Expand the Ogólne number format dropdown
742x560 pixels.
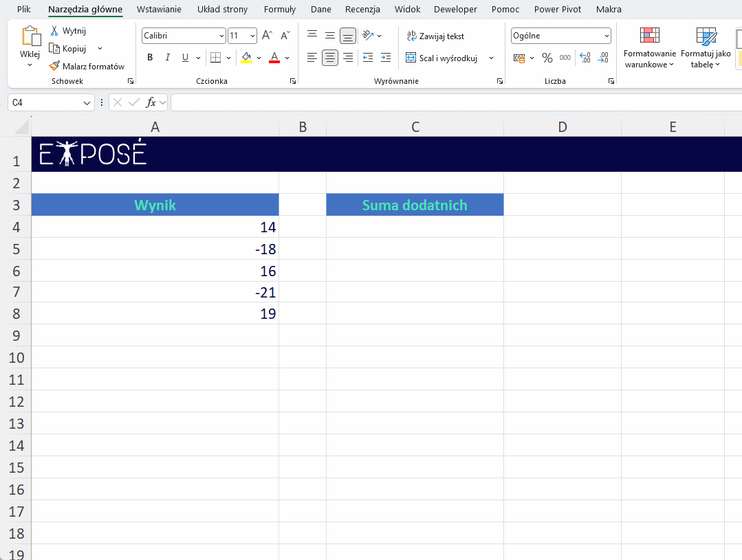560,36
